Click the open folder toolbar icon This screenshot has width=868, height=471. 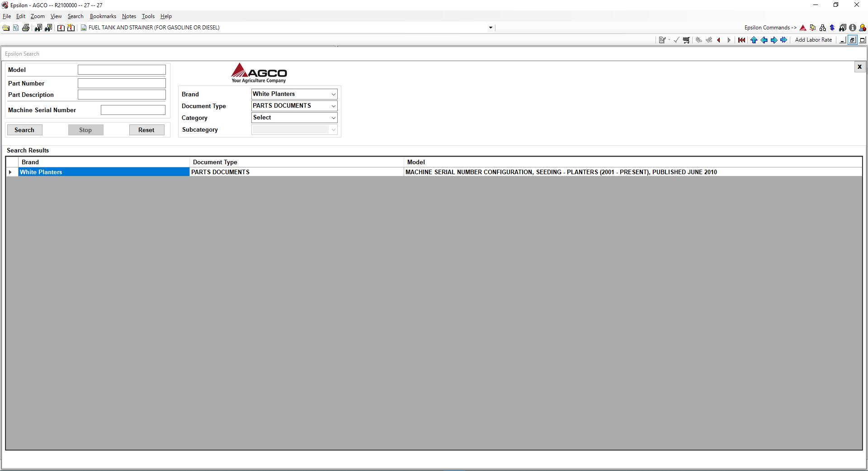click(x=6, y=28)
